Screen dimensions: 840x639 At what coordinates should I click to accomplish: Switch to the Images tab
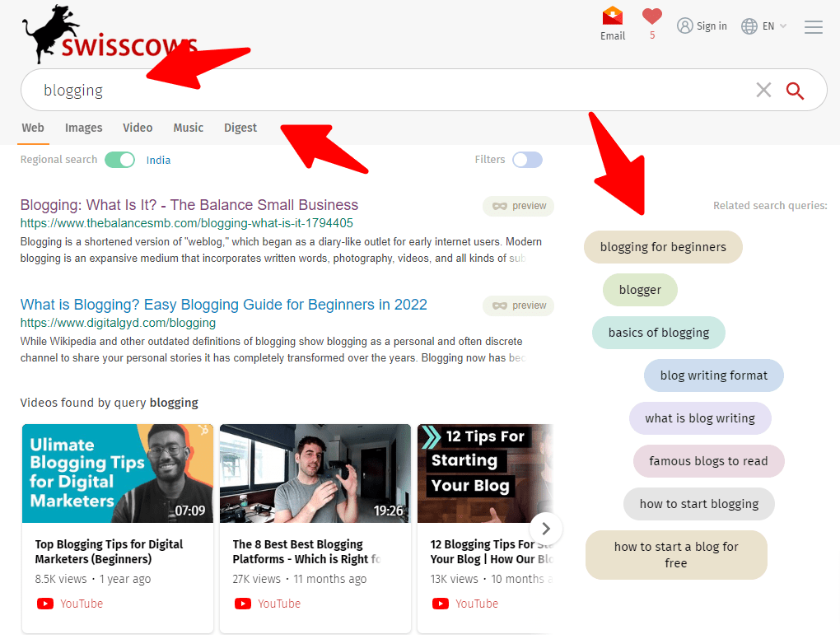tap(83, 128)
